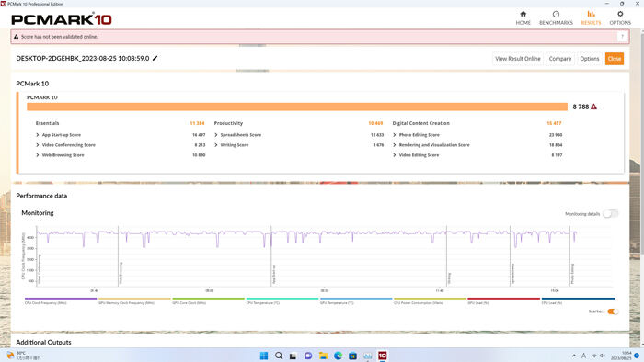Viewport: 644px width, 362px height.
Task: Click the pencil icon to rename result
Action: [155, 58]
